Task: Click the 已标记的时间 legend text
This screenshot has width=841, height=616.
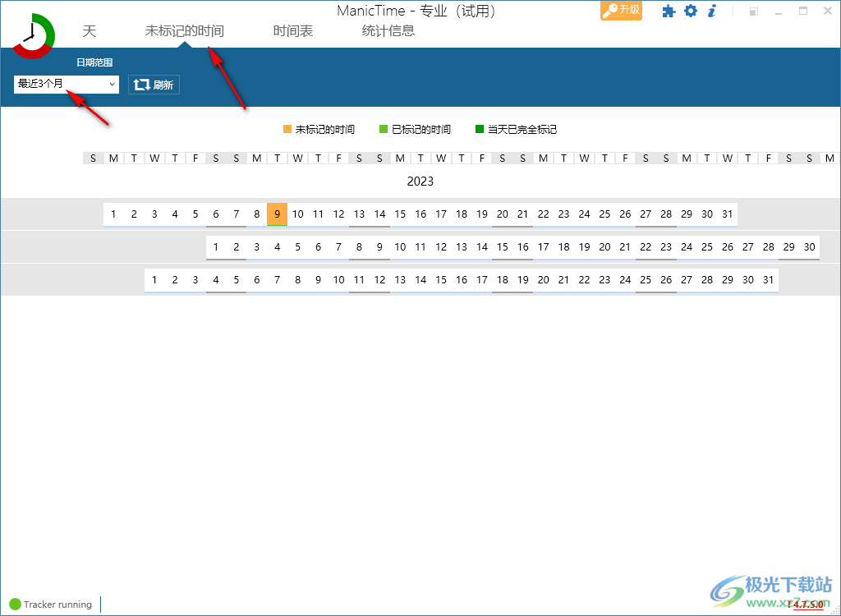Action: [421, 129]
